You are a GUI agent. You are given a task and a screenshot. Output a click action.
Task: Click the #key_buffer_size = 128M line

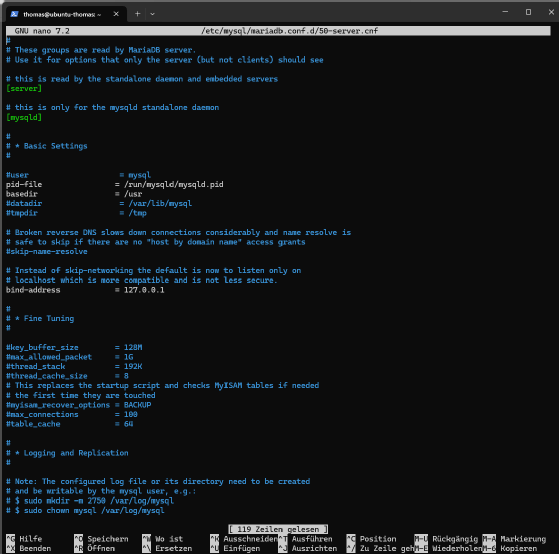(74, 347)
